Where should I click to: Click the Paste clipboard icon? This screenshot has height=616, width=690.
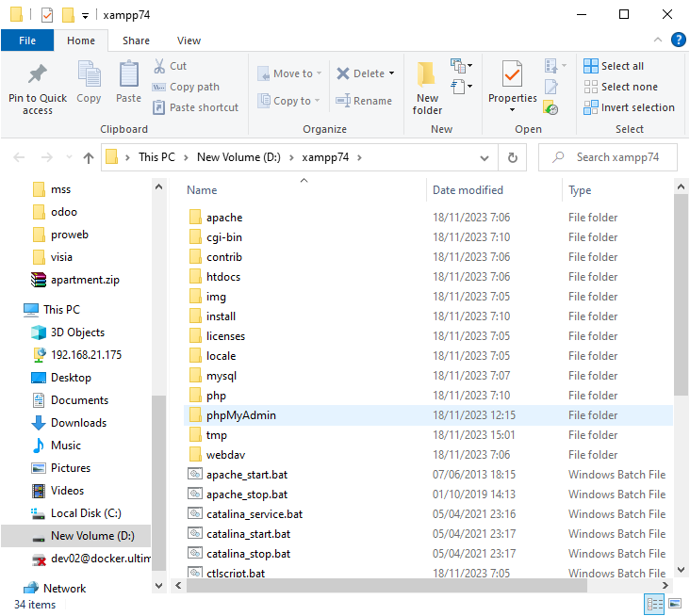[x=128, y=73]
